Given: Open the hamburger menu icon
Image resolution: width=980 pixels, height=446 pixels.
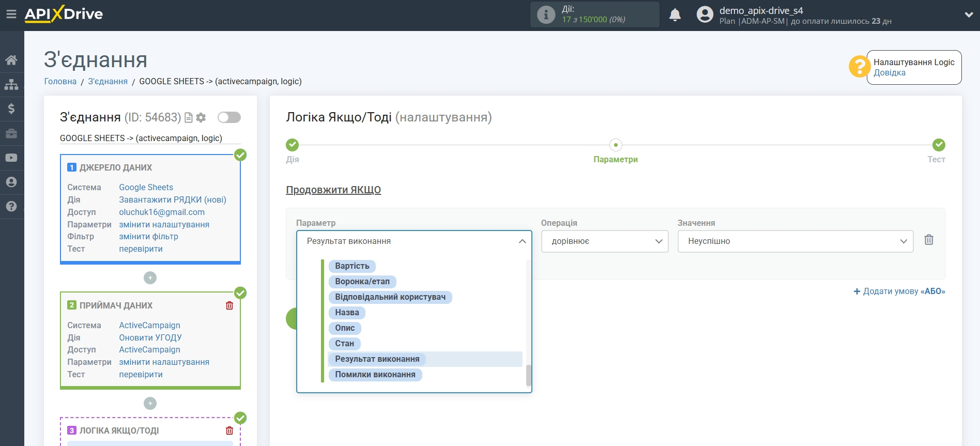Looking at the screenshot, I should point(11,14).
